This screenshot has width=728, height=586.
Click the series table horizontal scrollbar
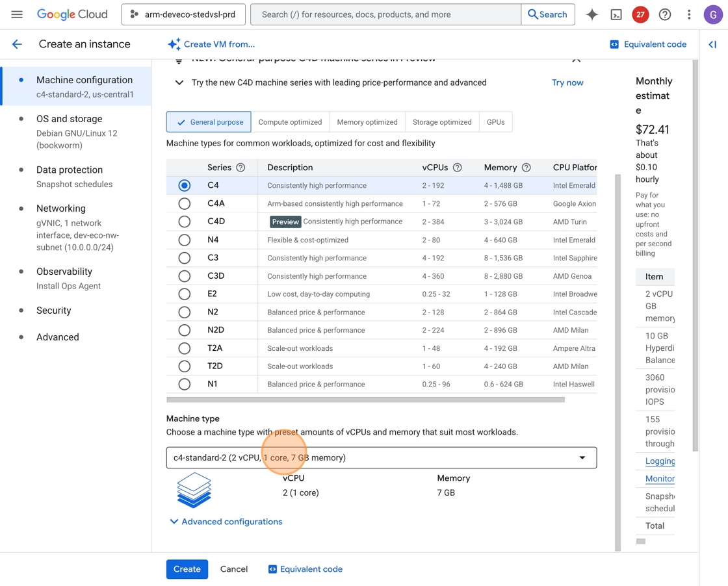coord(365,400)
